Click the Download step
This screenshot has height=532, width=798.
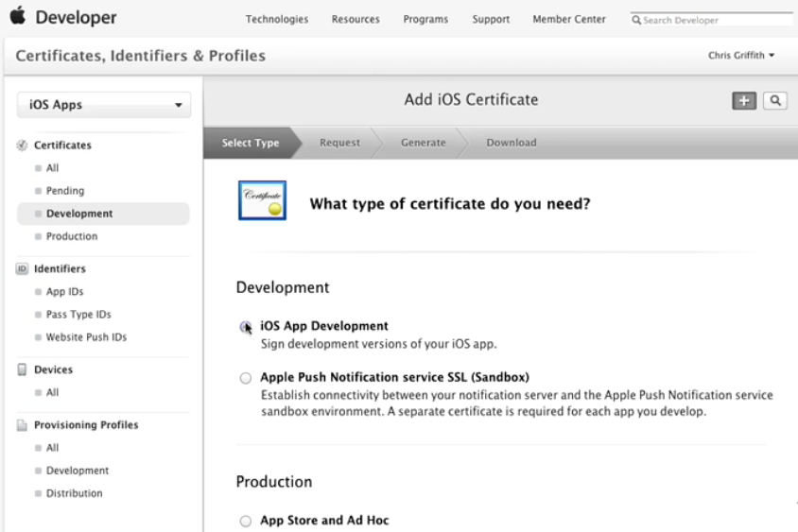pyautogui.click(x=511, y=143)
